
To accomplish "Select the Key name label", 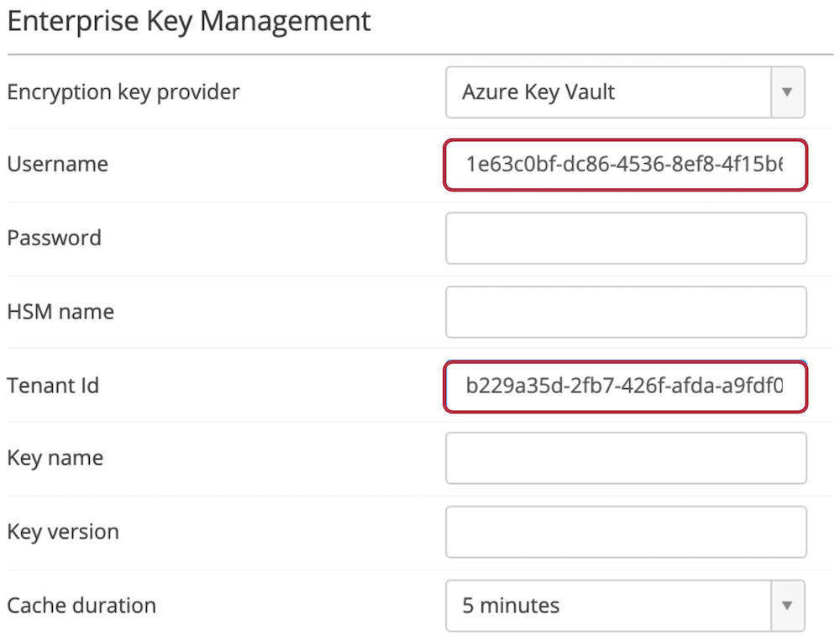I will [55, 459].
